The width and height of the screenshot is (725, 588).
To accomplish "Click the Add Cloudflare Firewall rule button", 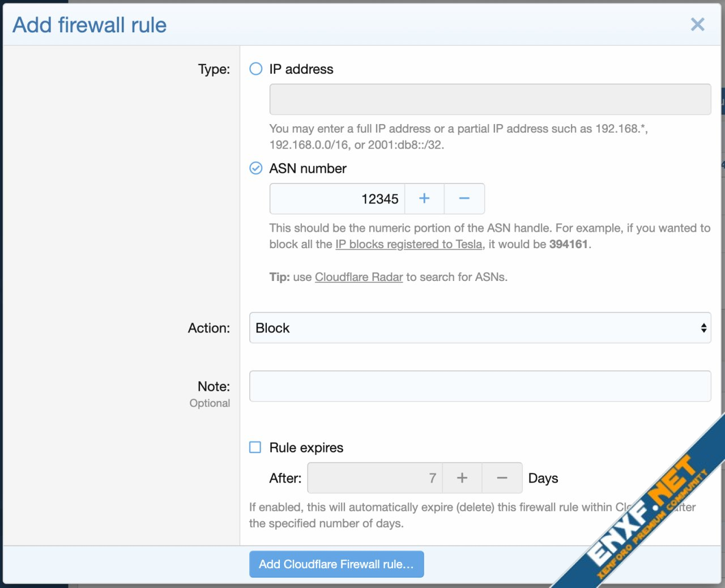I will [336, 564].
